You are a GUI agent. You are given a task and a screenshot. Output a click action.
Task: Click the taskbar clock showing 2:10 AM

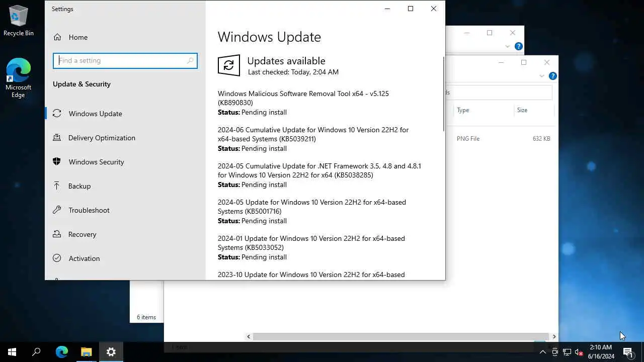(601, 352)
